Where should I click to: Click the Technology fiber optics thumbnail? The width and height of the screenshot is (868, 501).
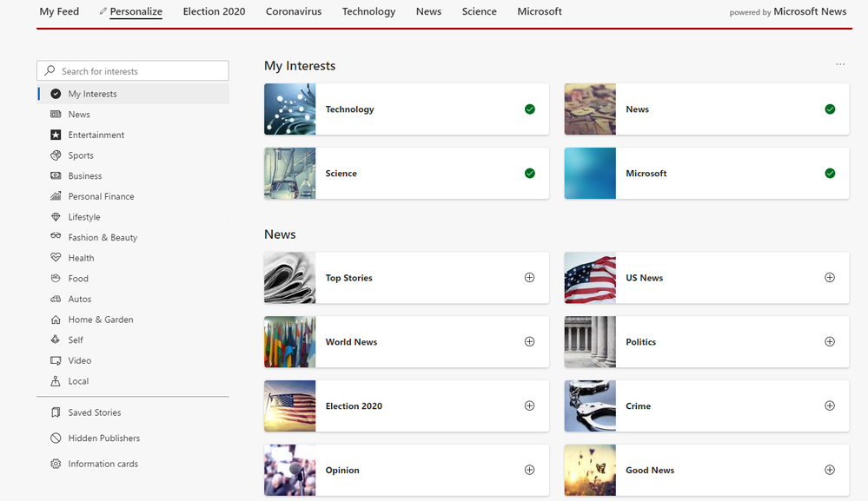point(290,109)
